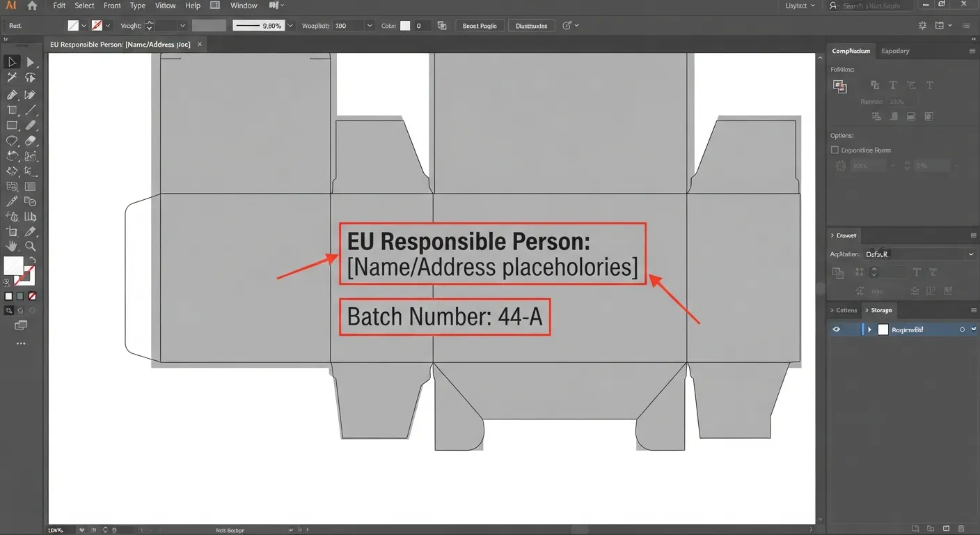Open the 700 value dropdown
This screenshot has height=535, width=980.
pyautogui.click(x=369, y=26)
